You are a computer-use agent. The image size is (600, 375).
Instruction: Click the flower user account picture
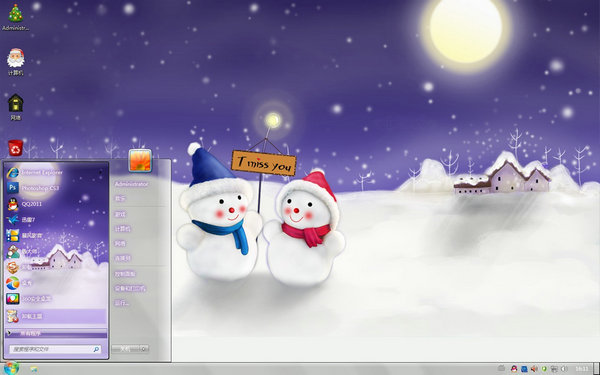140,160
